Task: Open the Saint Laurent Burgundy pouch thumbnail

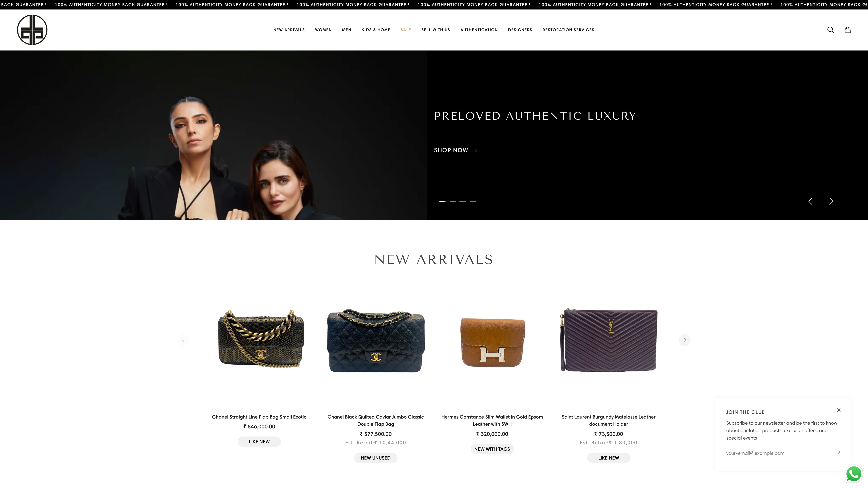Action: [609, 340]
